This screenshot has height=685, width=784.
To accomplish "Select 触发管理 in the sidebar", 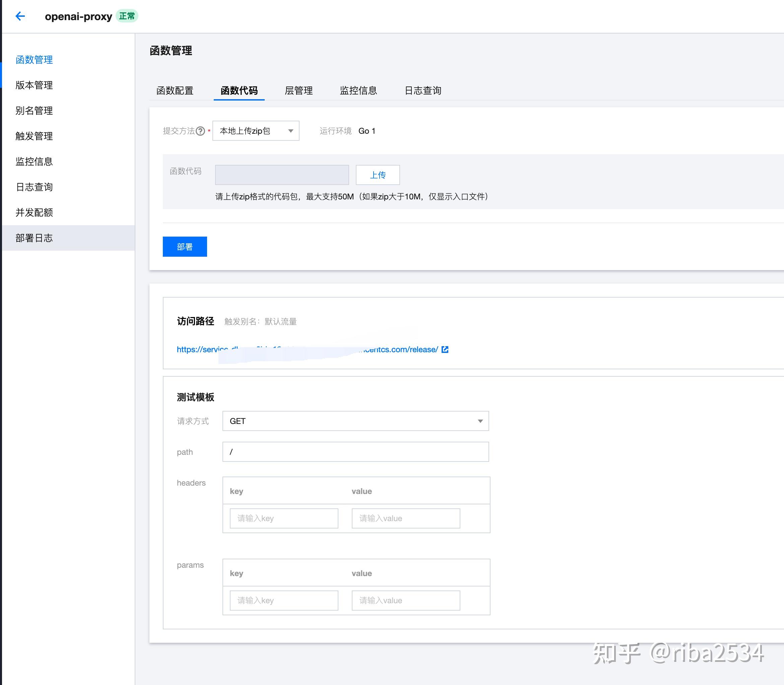I will click(x=34, y=136).
